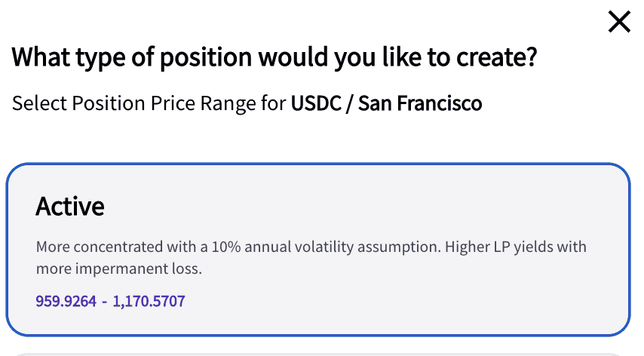This screenshot has width=644, height=356.
Task: Click the upper bound value 1,170.5707
Action: click(x=149, y=302)
